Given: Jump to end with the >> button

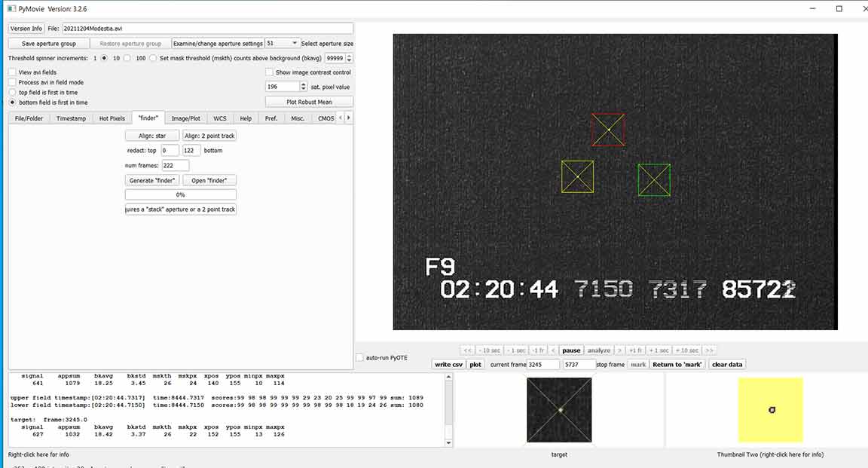Looking at the screenshot, I should (x=709, y=350).
